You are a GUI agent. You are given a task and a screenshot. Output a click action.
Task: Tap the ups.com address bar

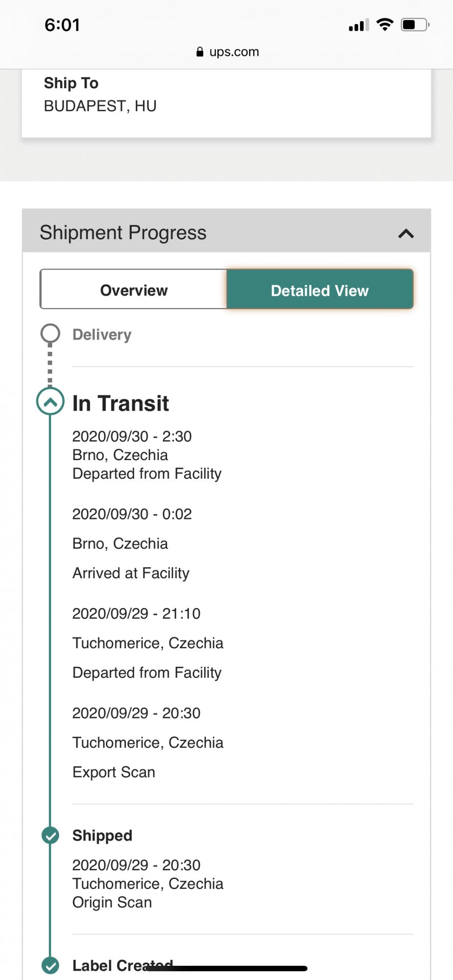point(227,51)
